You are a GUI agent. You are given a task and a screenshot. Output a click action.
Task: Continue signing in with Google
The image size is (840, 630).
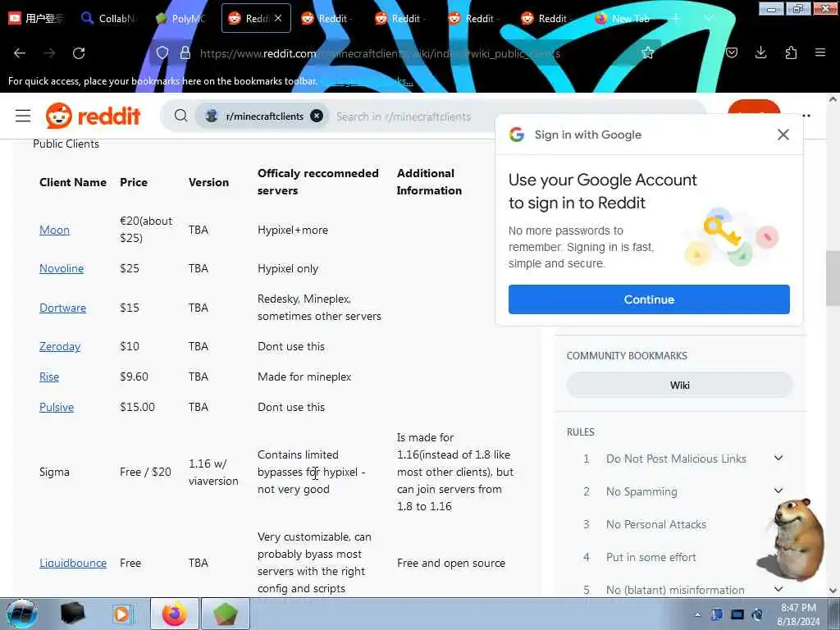pos(649,299)
